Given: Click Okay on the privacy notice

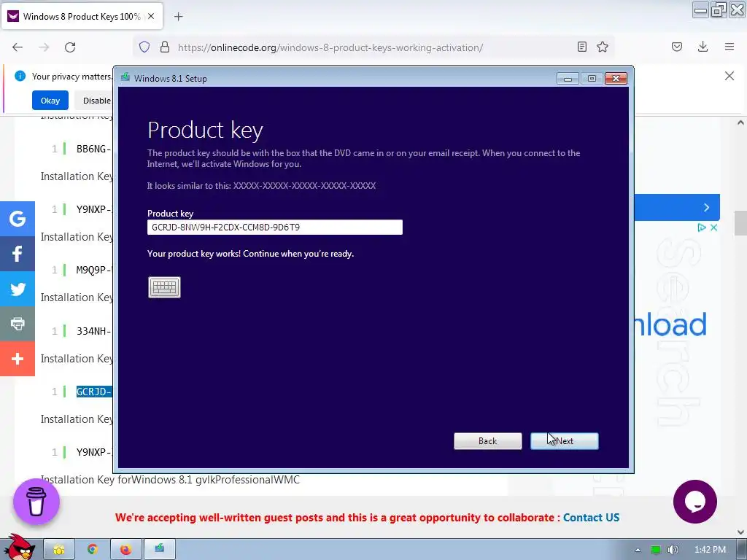Looking at the screenshot, I should (50, 101).
